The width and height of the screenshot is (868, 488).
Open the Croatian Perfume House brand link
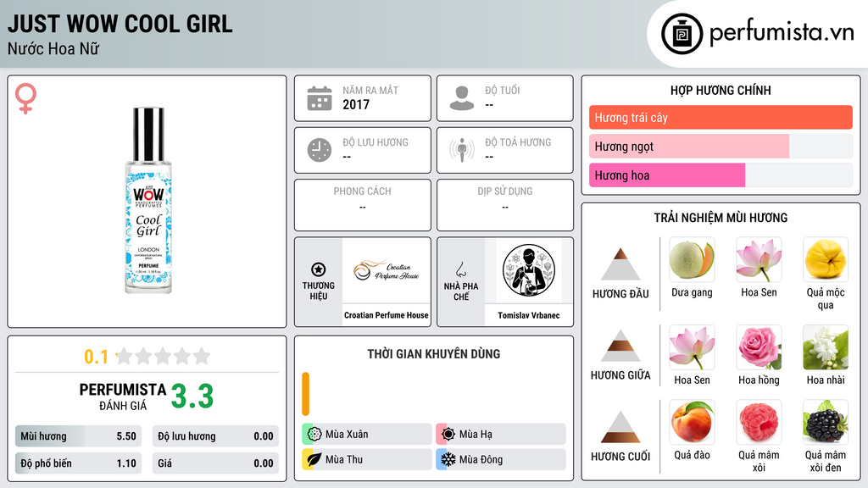coord(386,315)
